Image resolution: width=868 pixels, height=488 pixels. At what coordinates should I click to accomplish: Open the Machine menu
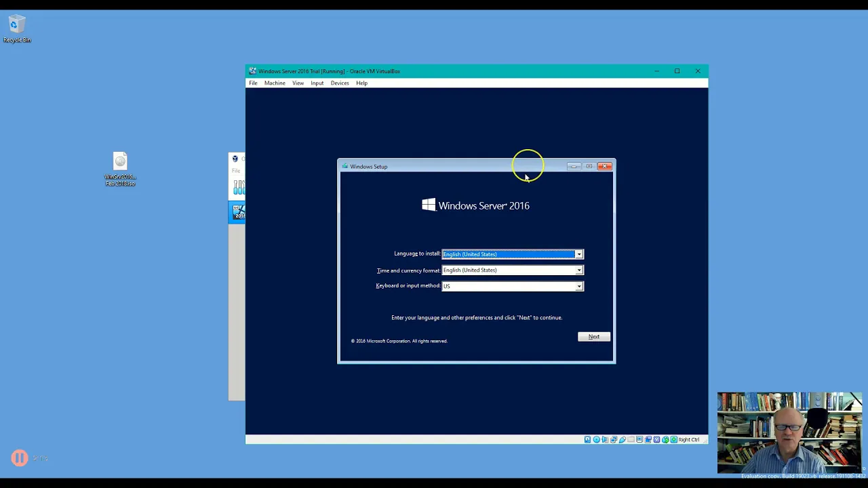[x=275, y=83]
